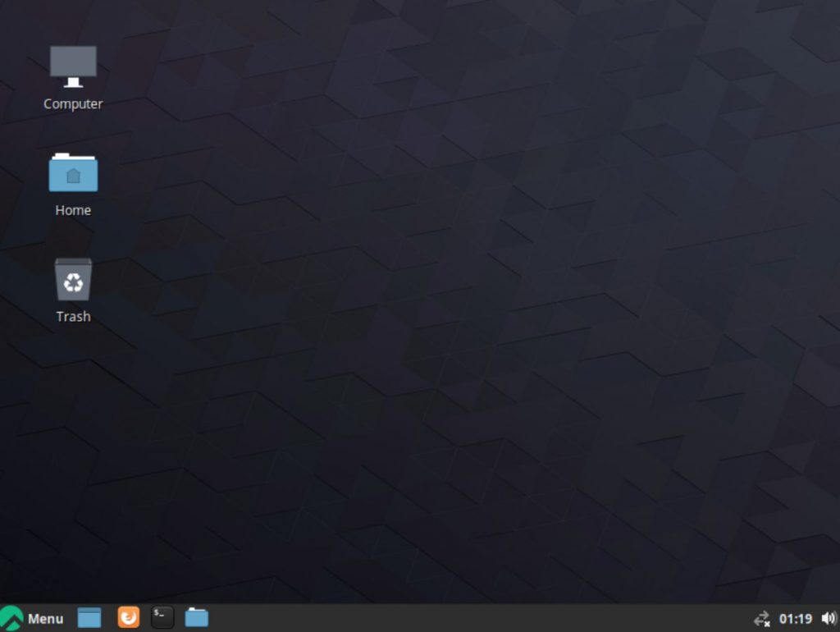Launch Firefox from the panel

[x=128, y=617]
